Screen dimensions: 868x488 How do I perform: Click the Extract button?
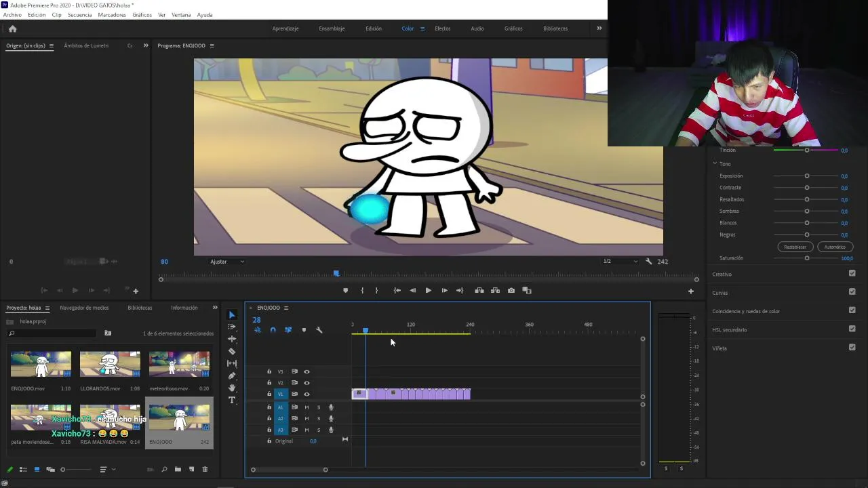pos(495,291)
